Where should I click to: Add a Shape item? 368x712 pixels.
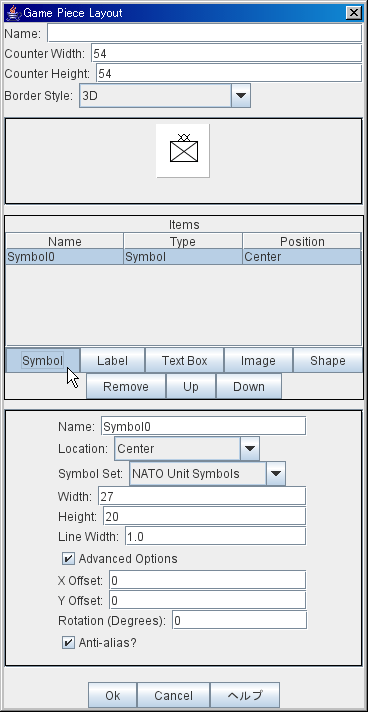(328, 361)
